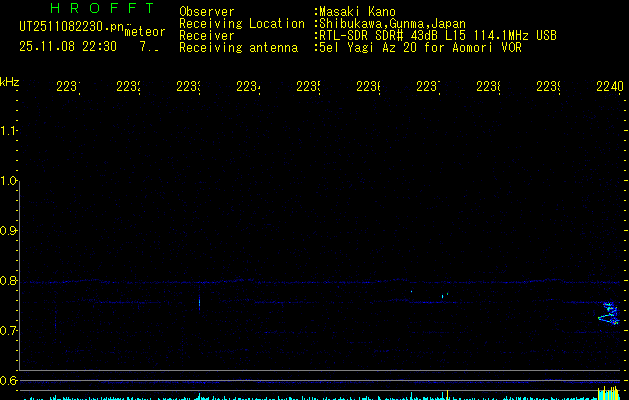Click the 1.1 kHz frequency axis label

point(10,131)
